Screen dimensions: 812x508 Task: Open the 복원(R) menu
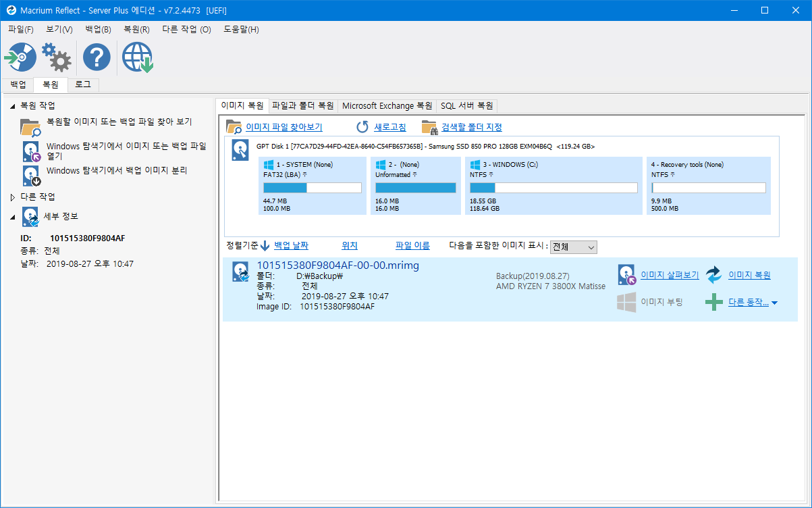pyautogui.click(x=136, y=30)
